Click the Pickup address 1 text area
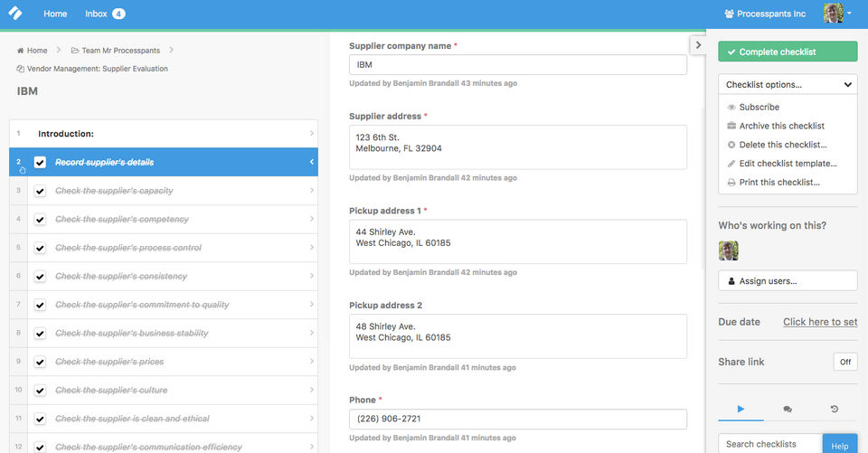868x453 pixels. pos(517,241)
